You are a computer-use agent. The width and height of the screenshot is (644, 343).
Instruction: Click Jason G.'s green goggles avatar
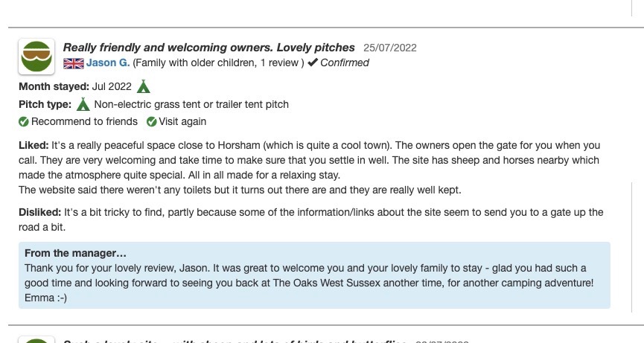[x=36, y=57]
